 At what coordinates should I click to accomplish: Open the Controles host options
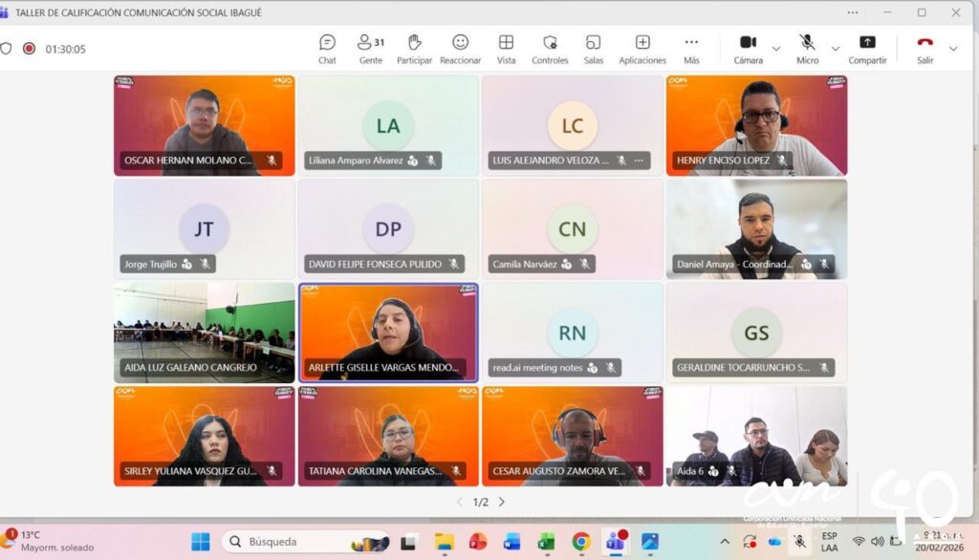point(550,49)
